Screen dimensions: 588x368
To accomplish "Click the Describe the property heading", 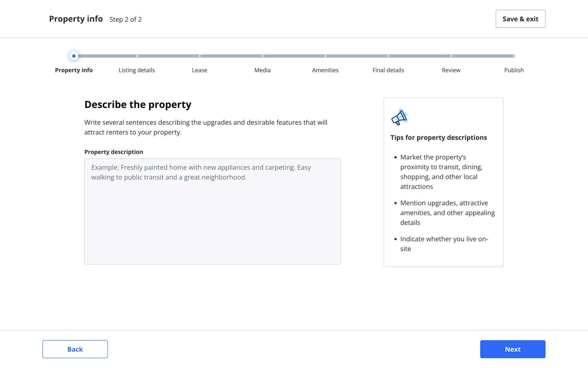I will click(138, 105).
